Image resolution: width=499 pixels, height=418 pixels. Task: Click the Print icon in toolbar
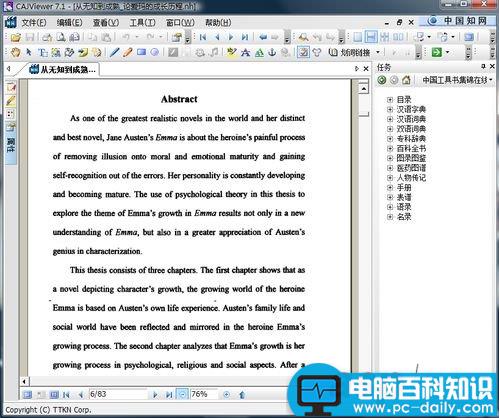(x=47, y=37)
